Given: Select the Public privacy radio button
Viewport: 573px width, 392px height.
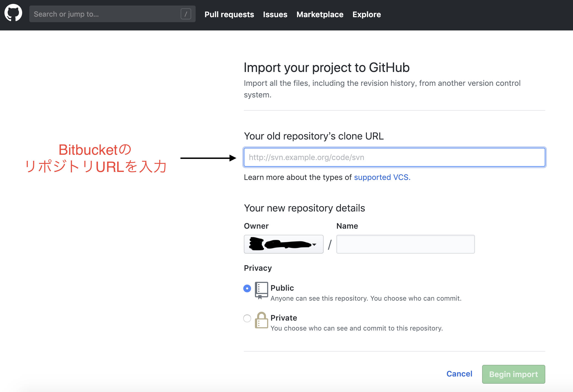Looking at the screenshot, I should 247,288.
